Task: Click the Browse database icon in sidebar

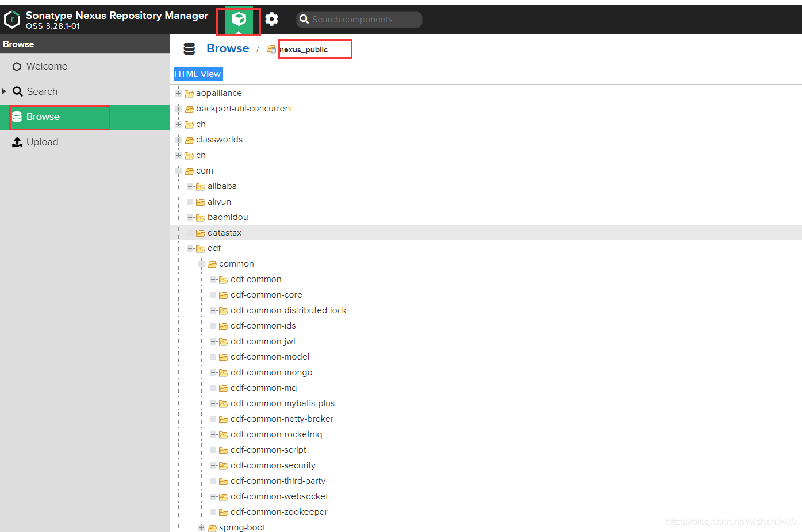Action: pyautogui.click(x=17, y=117)
